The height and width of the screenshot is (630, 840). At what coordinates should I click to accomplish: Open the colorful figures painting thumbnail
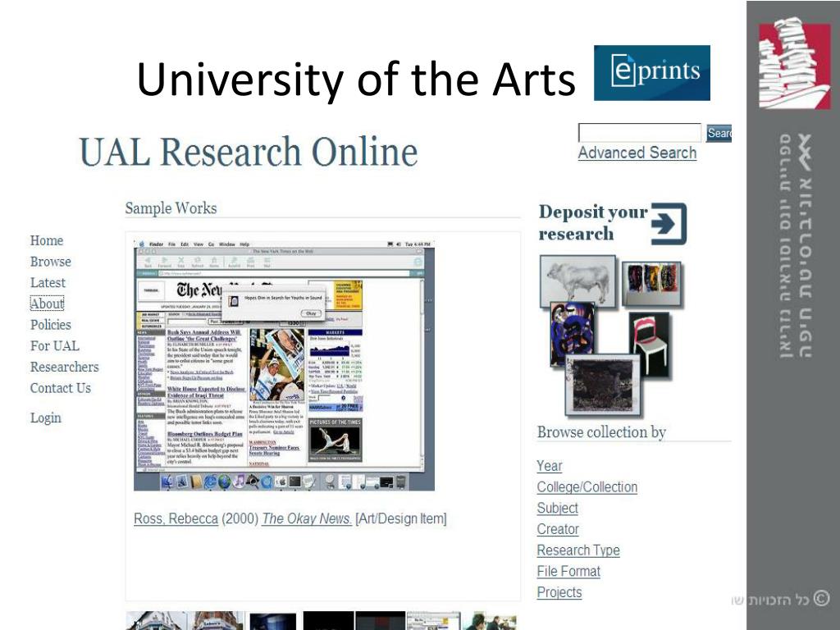pyautogui.click(x=652, y=284)
